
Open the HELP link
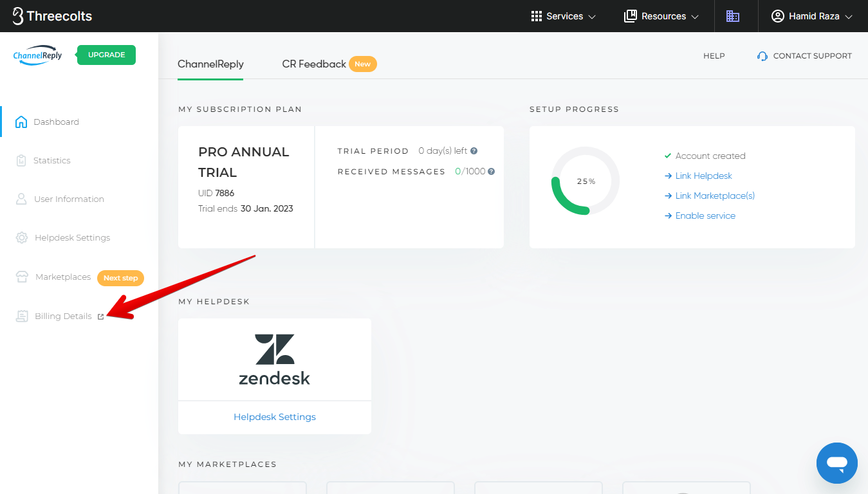pos(714,56)
